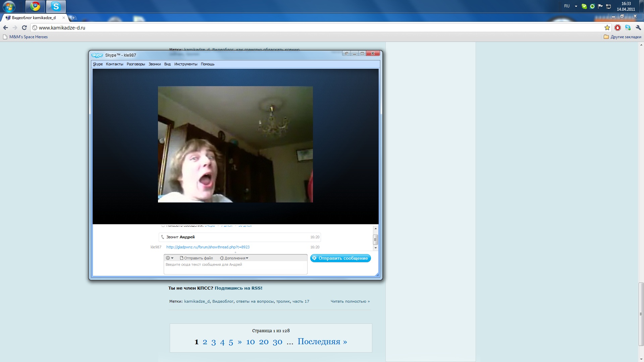Open the network connection tray icon

(608, 6)
